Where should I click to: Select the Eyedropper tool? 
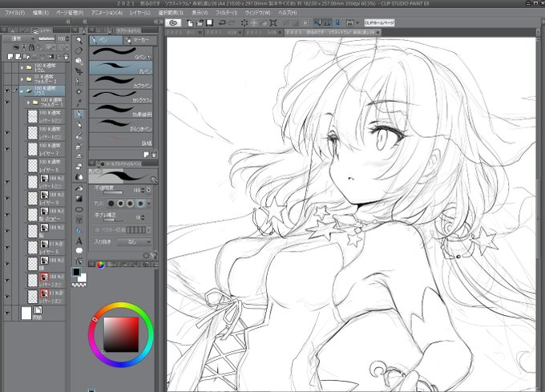79,103
